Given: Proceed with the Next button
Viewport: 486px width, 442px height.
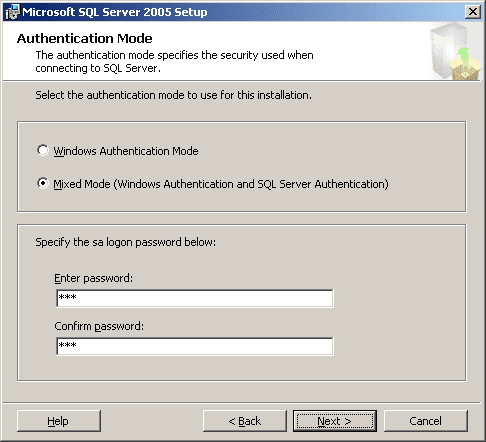Looking at the screenshot, I should pos(335,421).
